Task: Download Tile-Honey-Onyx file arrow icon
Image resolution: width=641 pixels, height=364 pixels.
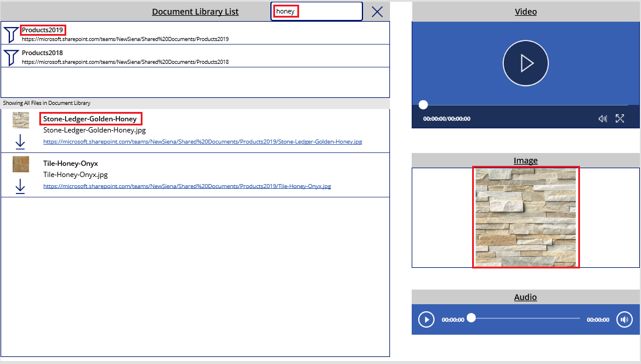Action: point(20,186)
